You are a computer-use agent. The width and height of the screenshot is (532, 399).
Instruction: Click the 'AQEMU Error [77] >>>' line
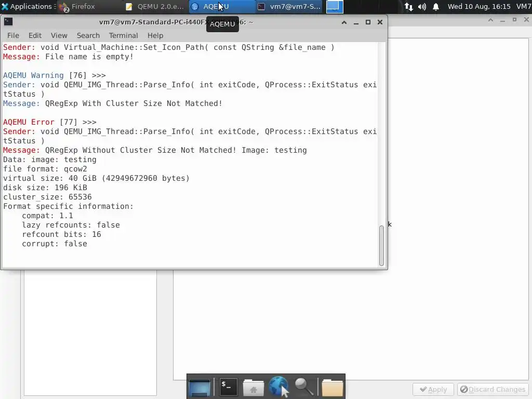[x=49, y=122]
